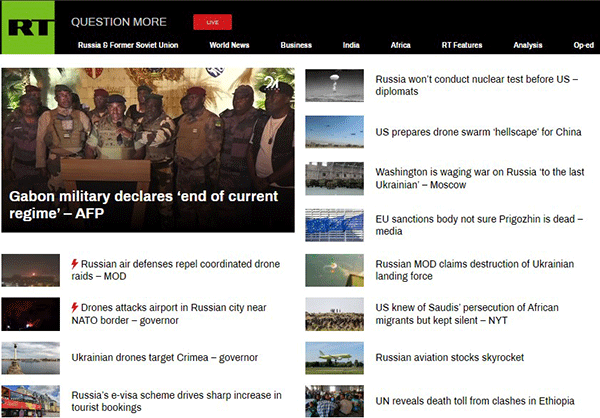Open thumbnail for Ukrainian drones target Crimea
The height and width of the screenshot is (418, 600).
point(30,357)
